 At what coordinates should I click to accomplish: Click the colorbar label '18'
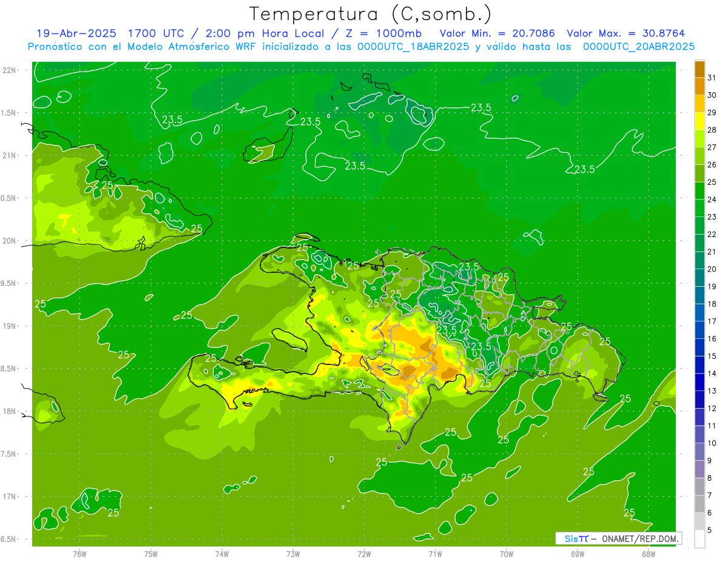pos(712,304)
